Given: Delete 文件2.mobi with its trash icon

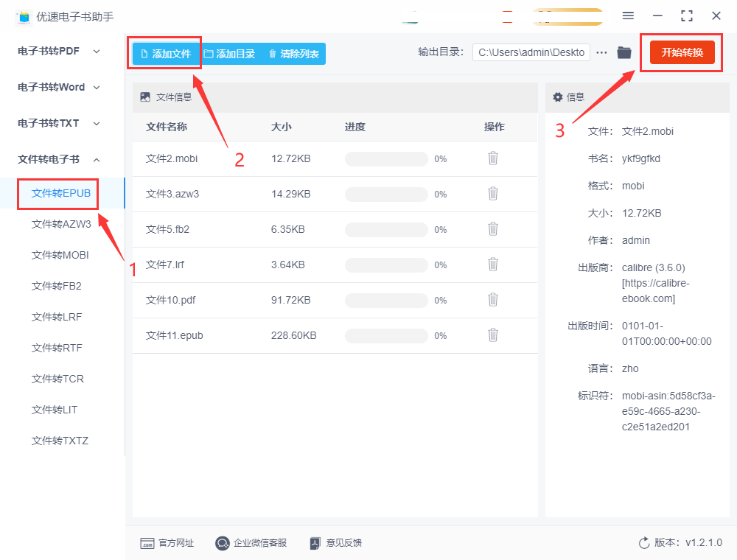Looking at the screenshot, I should (492, 158).
